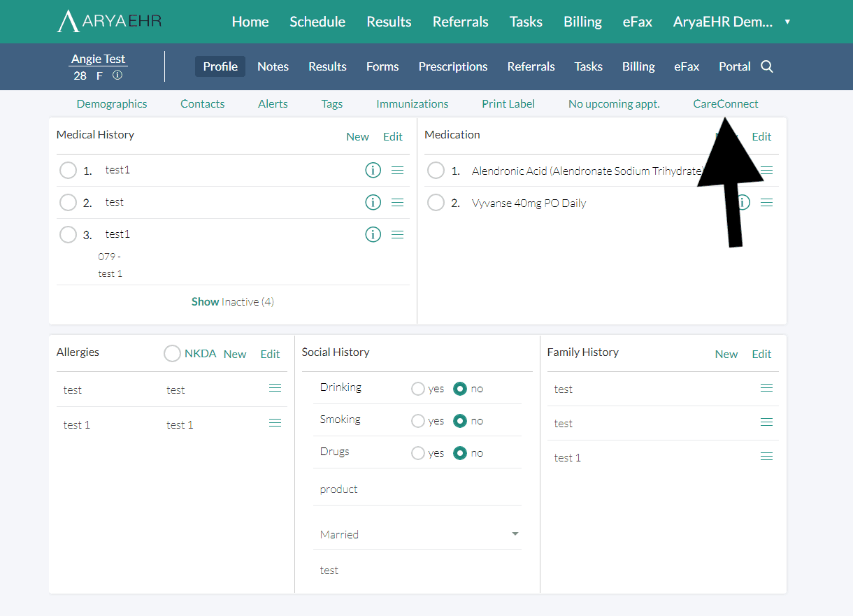Viewport: 853px width, 616px height.
Task: Select Medical History item 2 circle
Action: [68, 202]
